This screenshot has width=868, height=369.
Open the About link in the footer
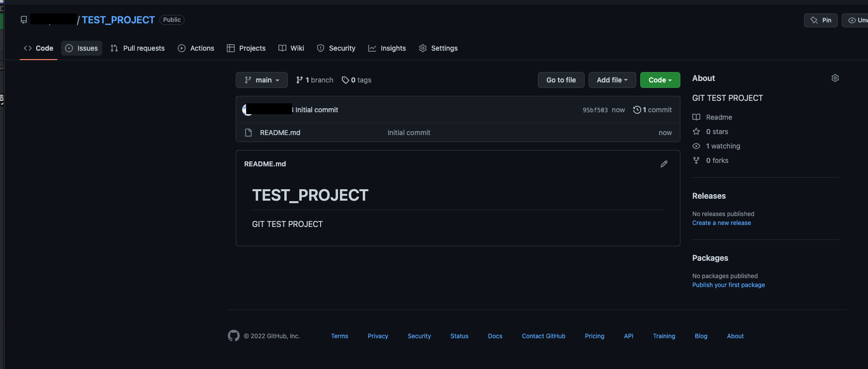(735, 336)
